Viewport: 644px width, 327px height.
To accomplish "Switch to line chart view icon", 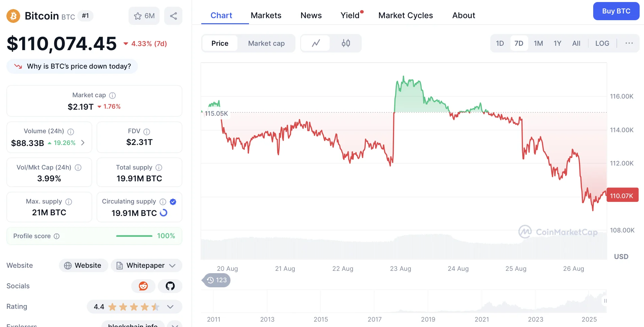I will click(316, 43).
